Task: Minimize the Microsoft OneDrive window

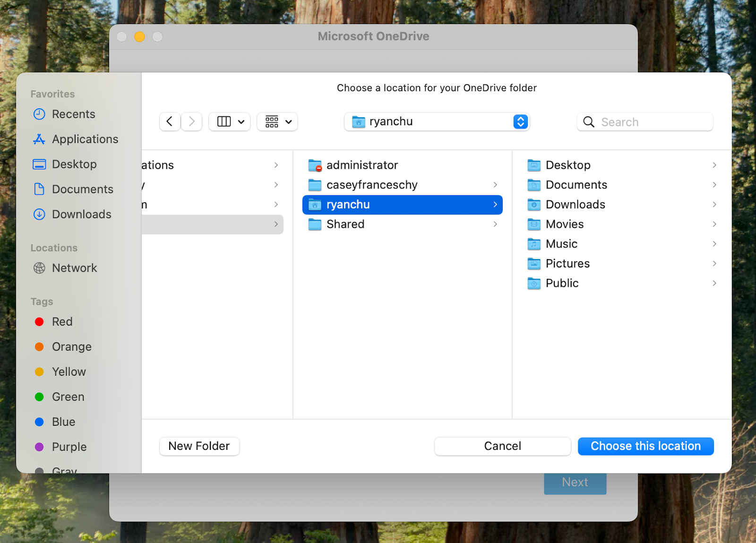Action: pos(139,37)
